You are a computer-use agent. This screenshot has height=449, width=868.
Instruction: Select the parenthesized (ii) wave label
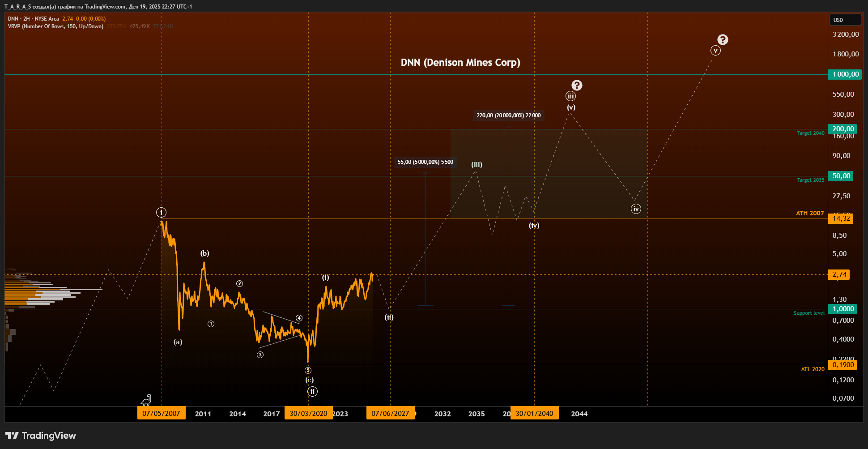click(x=389, y=317)
